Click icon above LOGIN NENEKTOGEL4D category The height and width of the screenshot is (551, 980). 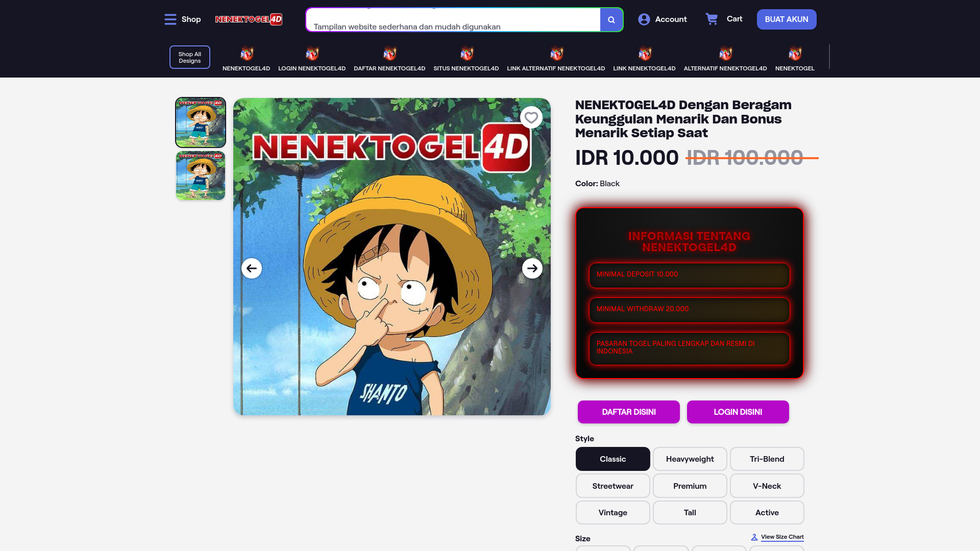coord(312,54)
